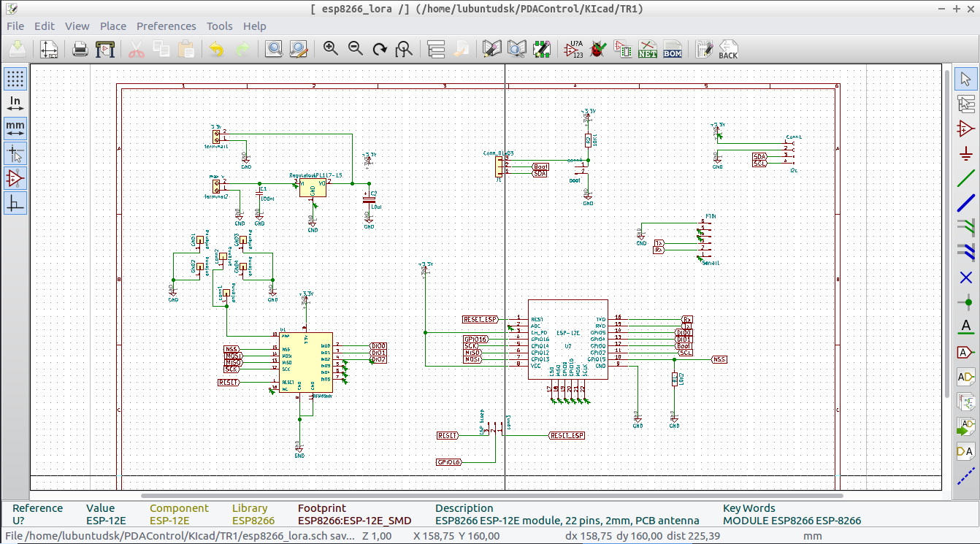Viewport: 980px width, 544px height.
Task: Launch Pcbnew layout editor
Action: click(704, 50)
